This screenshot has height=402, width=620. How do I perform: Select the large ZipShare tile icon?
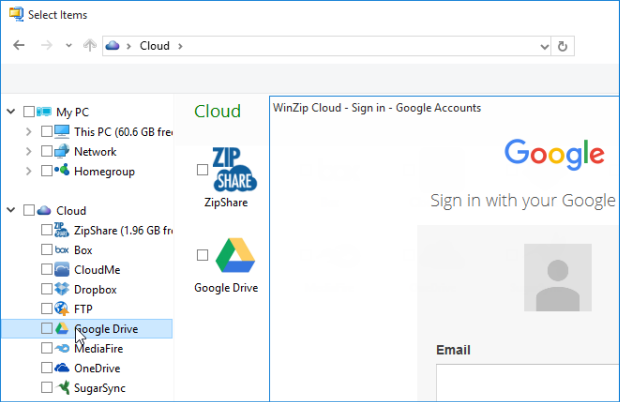coord(234,170)
